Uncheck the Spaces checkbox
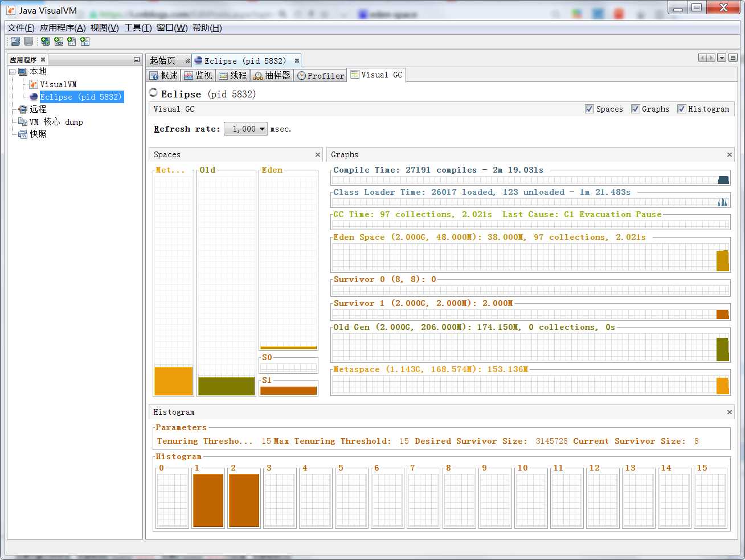The image size is (745, 560). [590, 109]
